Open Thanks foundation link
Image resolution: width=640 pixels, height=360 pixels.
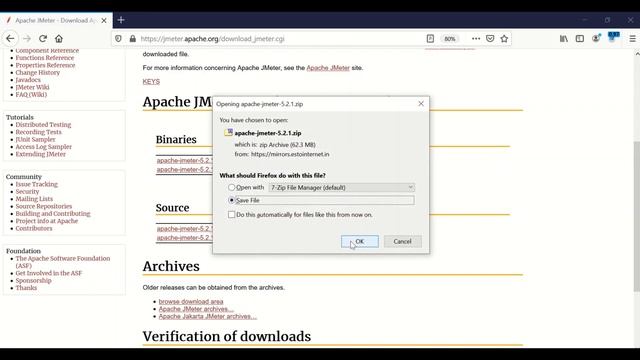pyautogui.click(x=26, y=288)
